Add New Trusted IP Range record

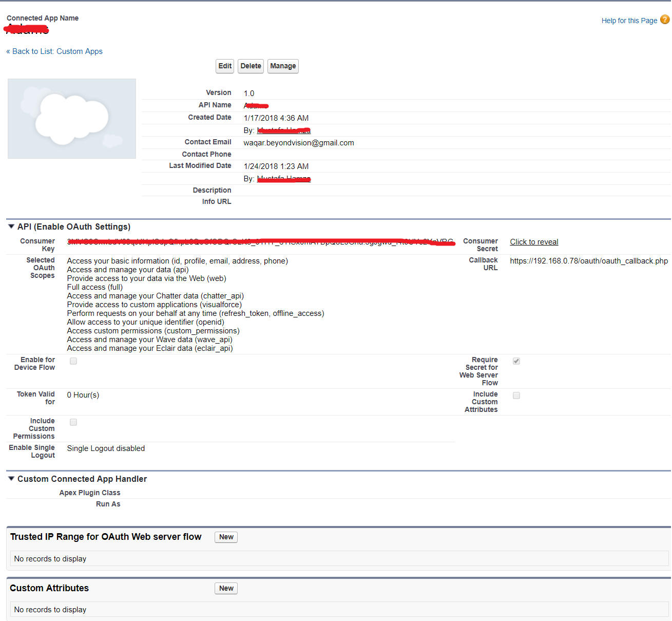coord(226,537)
